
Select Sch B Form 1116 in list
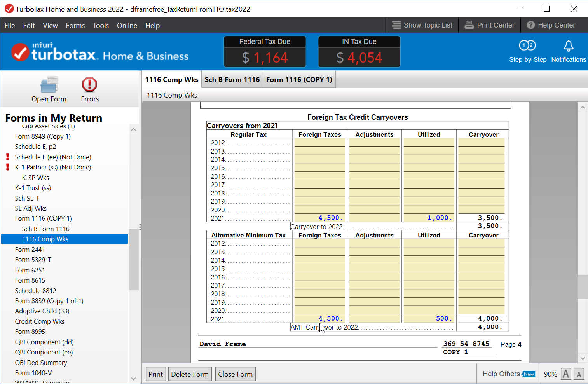[45, 229]
